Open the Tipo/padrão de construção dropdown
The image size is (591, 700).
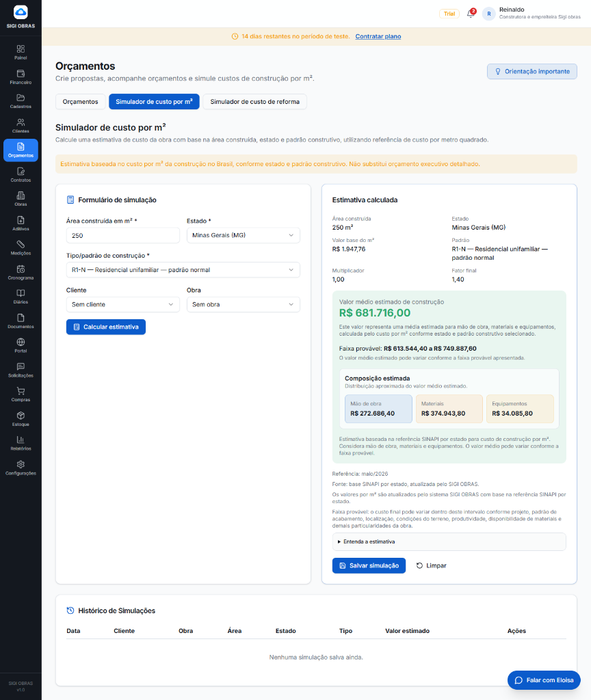click(x=183, y=270)
